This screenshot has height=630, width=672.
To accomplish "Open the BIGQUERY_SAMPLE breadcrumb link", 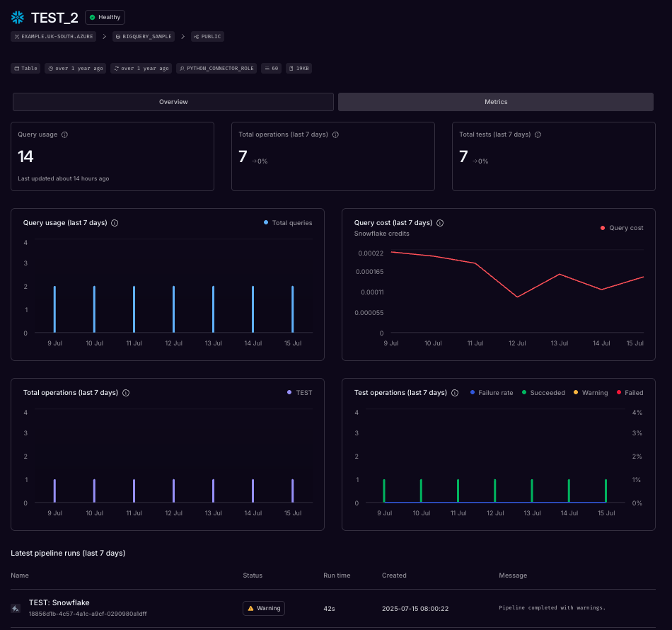I will coord(144,35).
